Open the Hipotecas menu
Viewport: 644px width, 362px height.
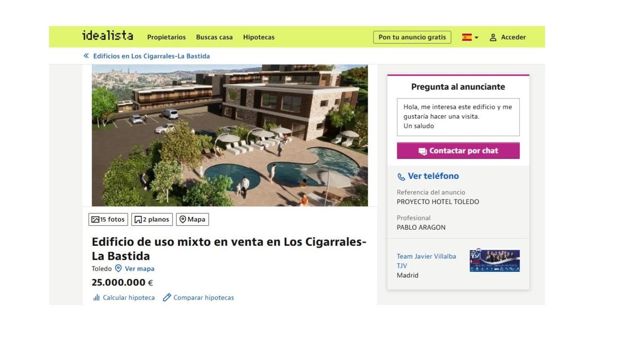point(259,37)
